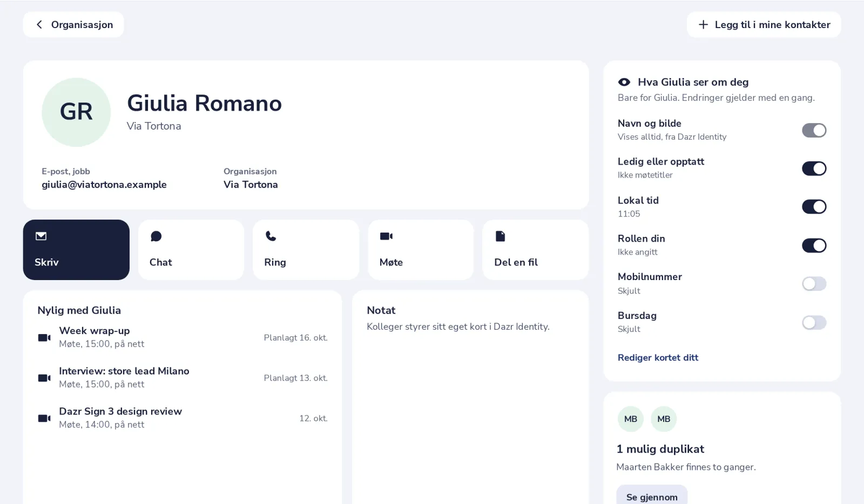Image resolution: width=864 pixels, height=504 pixels.
Task: Click the Giulia Romano name heading
Action: coord(204,103)
